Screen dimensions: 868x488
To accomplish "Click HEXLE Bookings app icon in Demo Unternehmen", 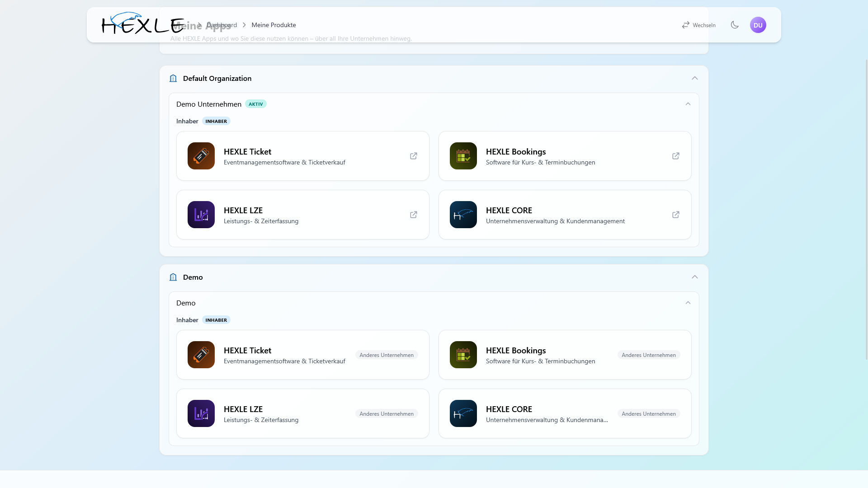I will click(463, 156).
